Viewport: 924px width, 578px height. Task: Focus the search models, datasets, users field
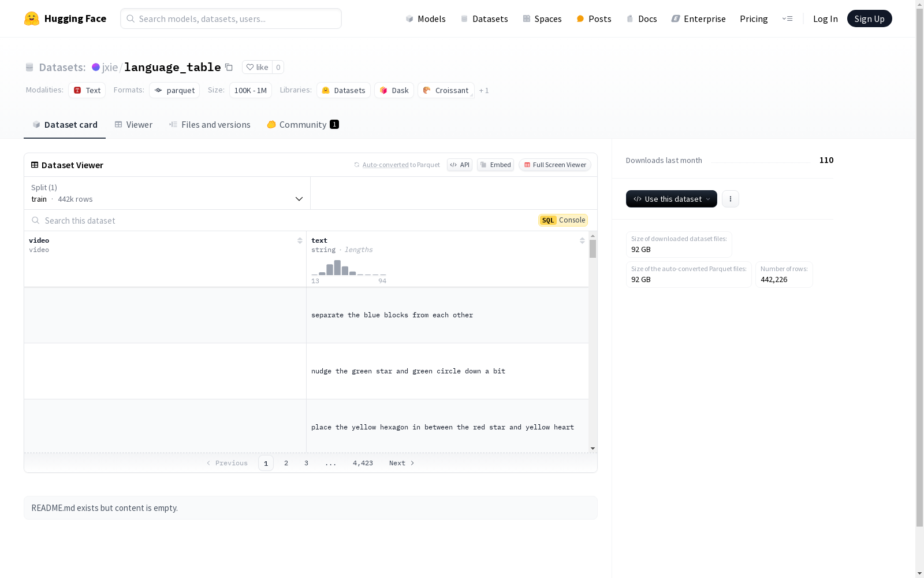pyautogui.click(x=231, y=18)
